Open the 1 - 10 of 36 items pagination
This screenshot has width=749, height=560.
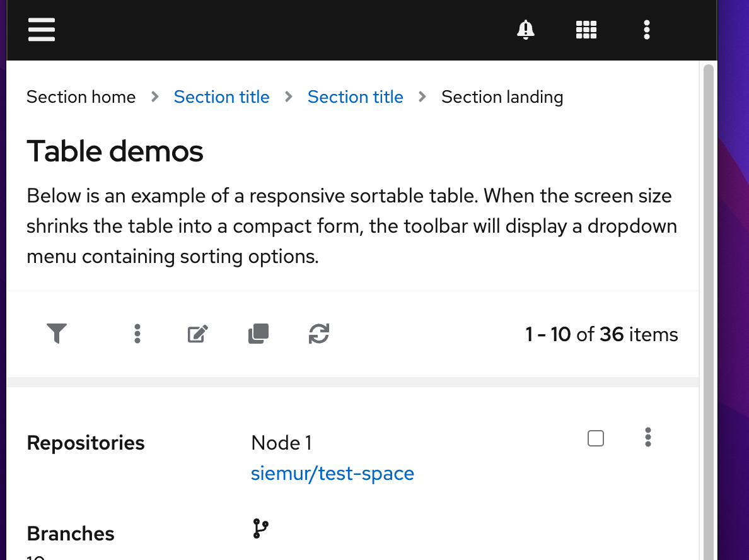click(x=601, y=334)
